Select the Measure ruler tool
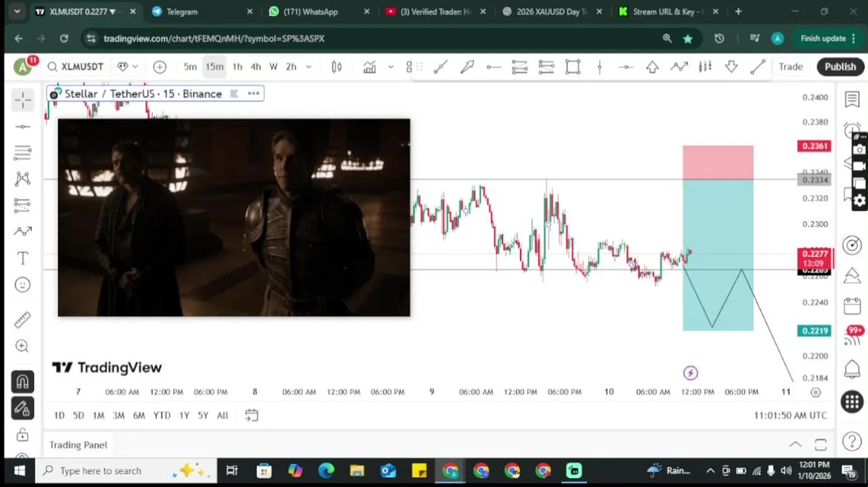Viewport: 868px width, 487px height. [x=22, y=319]
